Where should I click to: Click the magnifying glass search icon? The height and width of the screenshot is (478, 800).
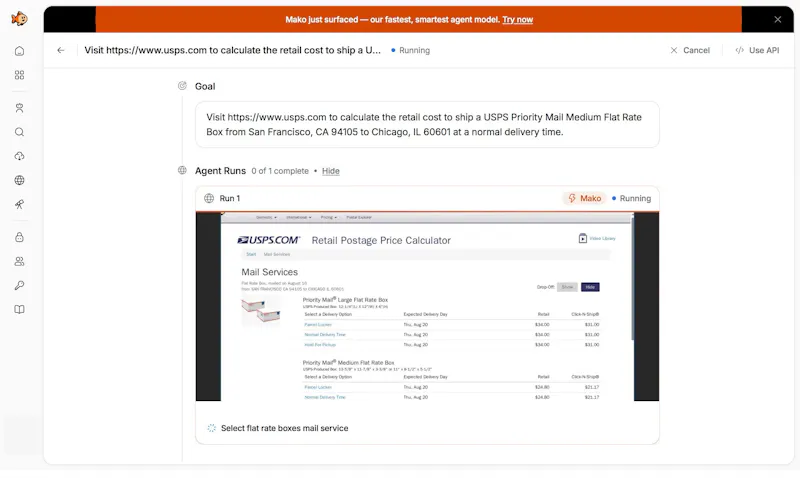coord(19,132)
